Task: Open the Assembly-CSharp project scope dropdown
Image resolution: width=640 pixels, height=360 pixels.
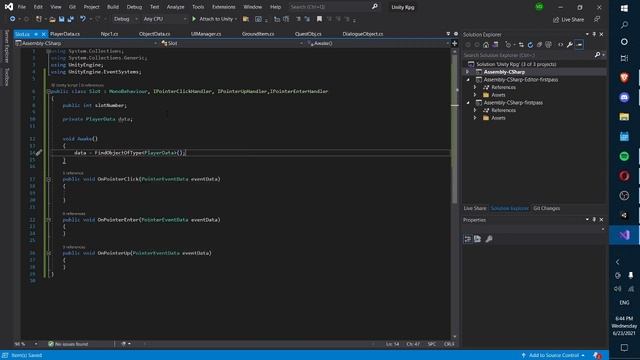Action: 86,43
